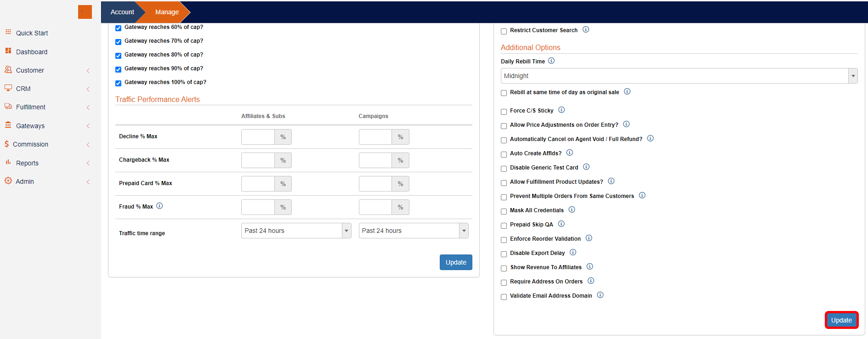Viewport: 868px width, 339px height.
Task: Click the Account breadcrumb tab
Action: [122, 12]
